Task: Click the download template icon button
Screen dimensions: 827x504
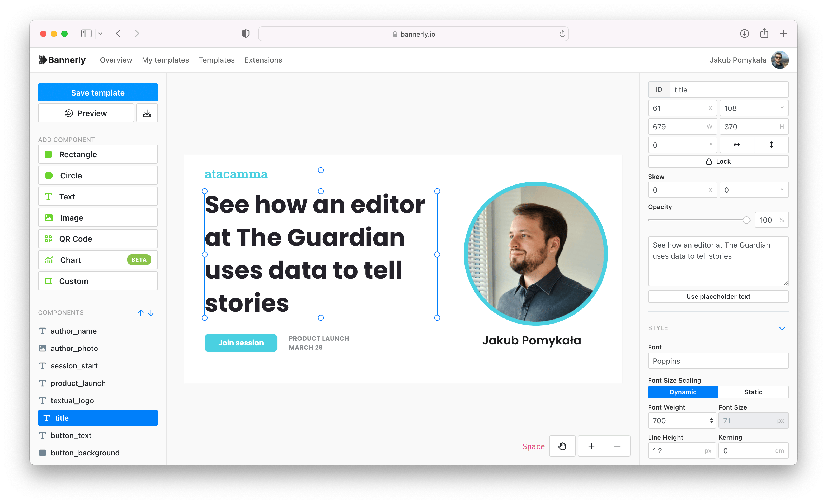Action: coord(147,113)
